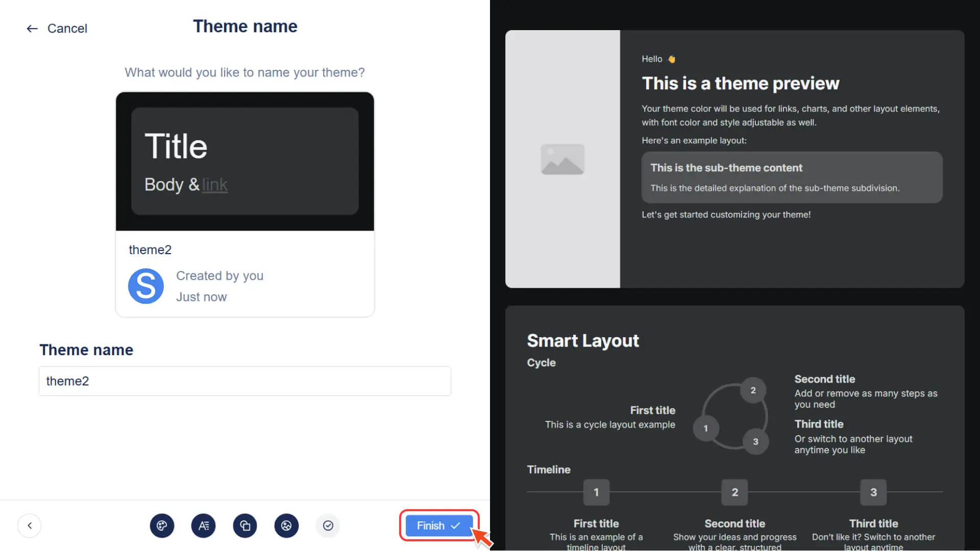Click cycle step 1 circle
The height and width of the screenshot is (551, 980).
point(706,429)
